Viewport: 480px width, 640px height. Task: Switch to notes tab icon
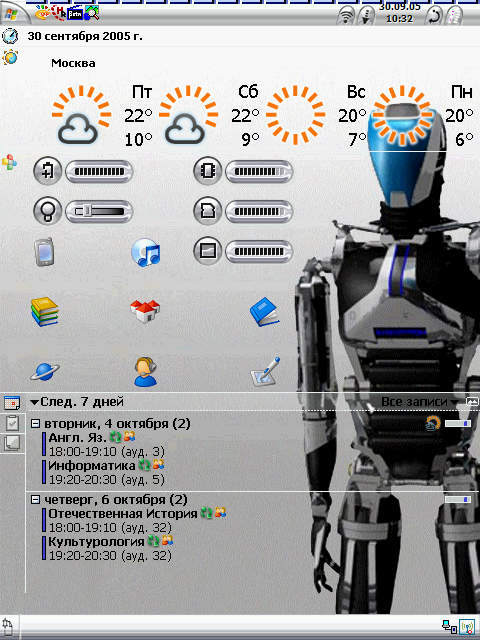pos(12,443)
